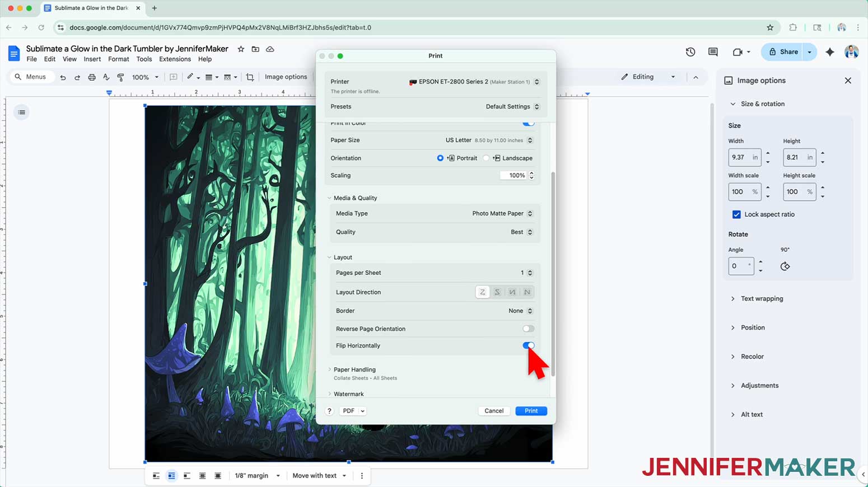Select Portrait orientation radio

click(440, 158)
